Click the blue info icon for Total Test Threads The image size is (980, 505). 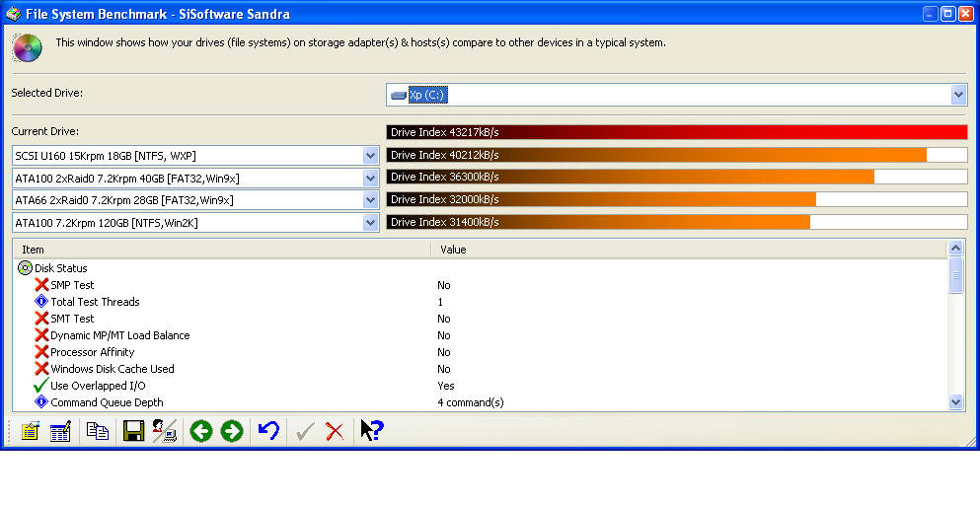(x=41, y=302)
